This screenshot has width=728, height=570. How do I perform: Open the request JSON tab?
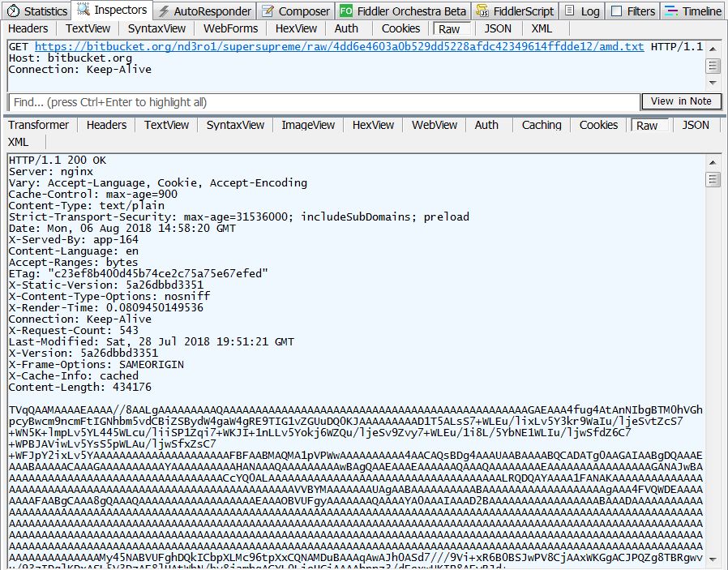coord(498,28)
